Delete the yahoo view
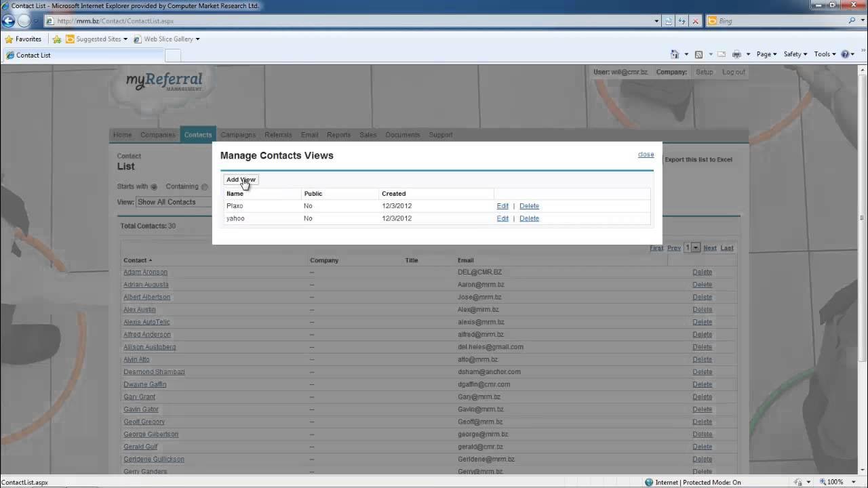868x488 pixels. (529, 218)
